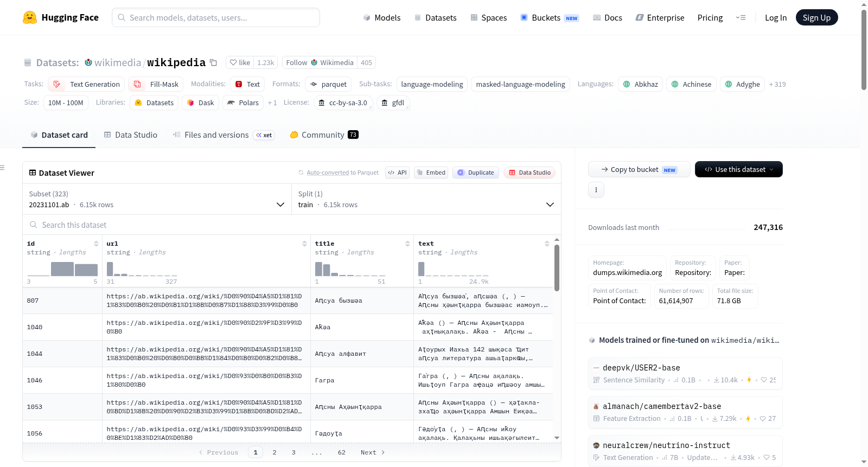The width and height of the screenshot is (868, 467).
Task: Click the parquet format tag
Action: (x=328, y=84)
